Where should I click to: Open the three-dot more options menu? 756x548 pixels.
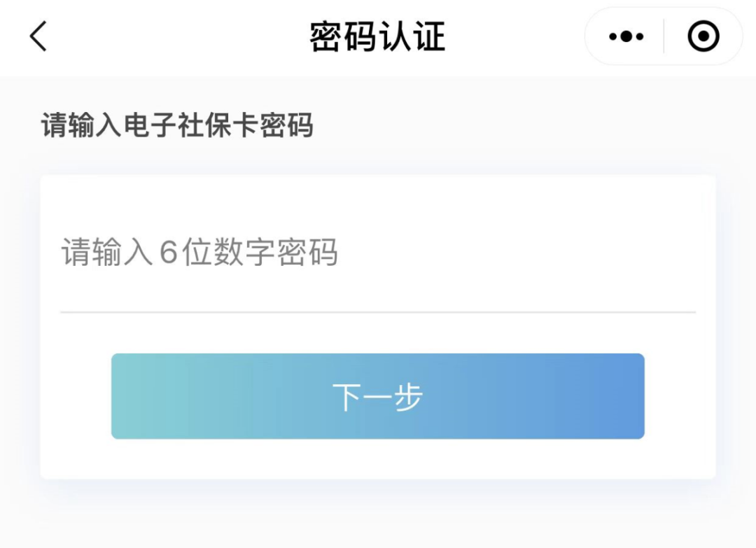tap(626, 36)
